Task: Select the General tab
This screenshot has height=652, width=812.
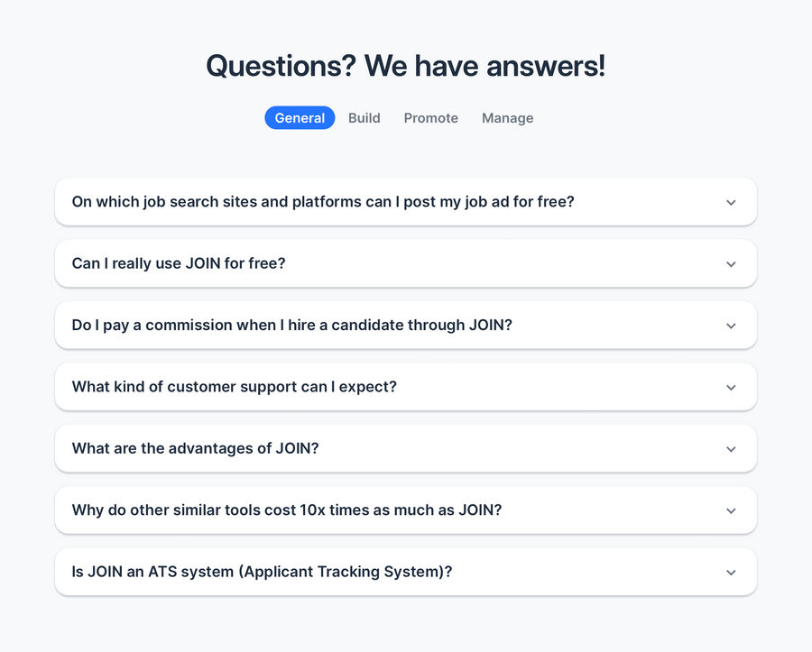Action: (x=300, y=117)
